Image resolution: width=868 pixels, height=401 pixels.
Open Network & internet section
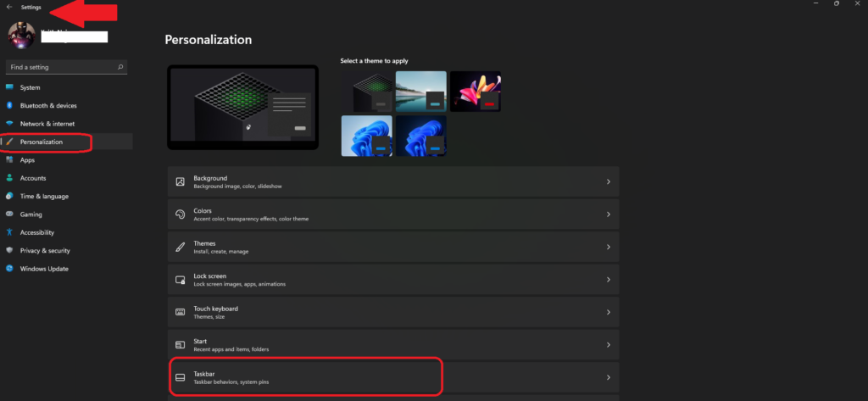[66, 124]
